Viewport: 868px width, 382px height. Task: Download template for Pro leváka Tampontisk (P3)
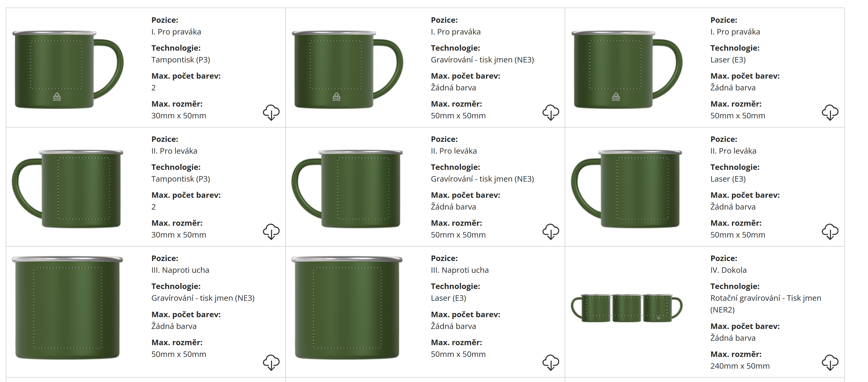[x=271, y=231]
